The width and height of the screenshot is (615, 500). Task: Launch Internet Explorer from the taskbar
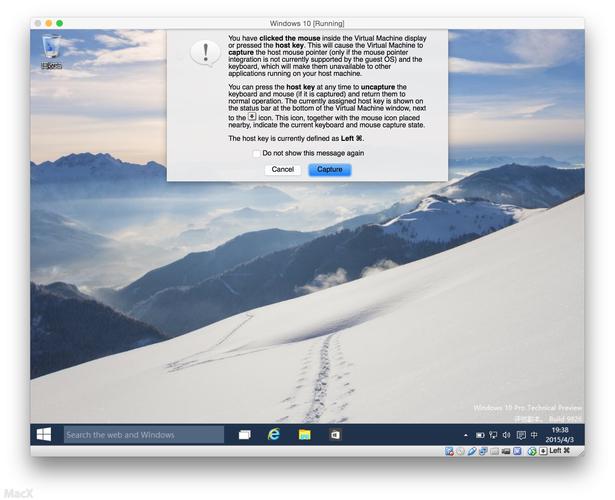274,434
